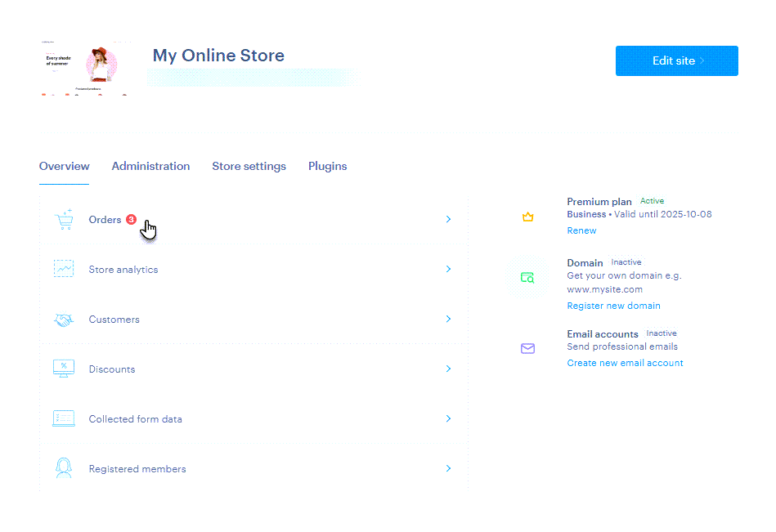Click the Premium plan heading

[x=599, y=202]
